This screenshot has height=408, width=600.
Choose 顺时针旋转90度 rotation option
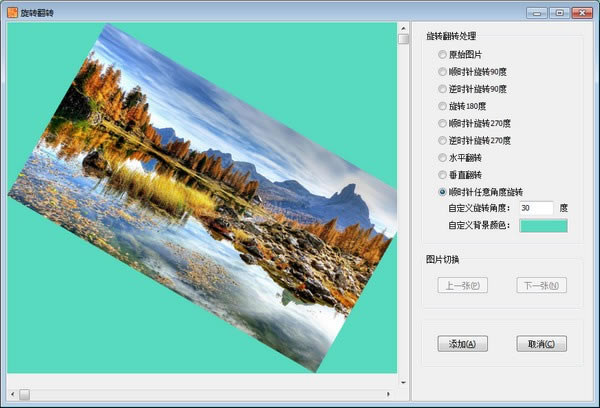pyautogui.click(x=443, y=72)
